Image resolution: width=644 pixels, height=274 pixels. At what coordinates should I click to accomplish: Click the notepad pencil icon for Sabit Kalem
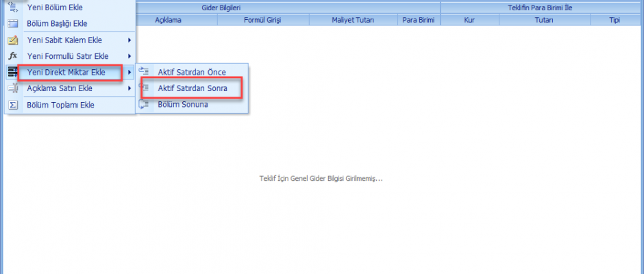coord(12,40)
